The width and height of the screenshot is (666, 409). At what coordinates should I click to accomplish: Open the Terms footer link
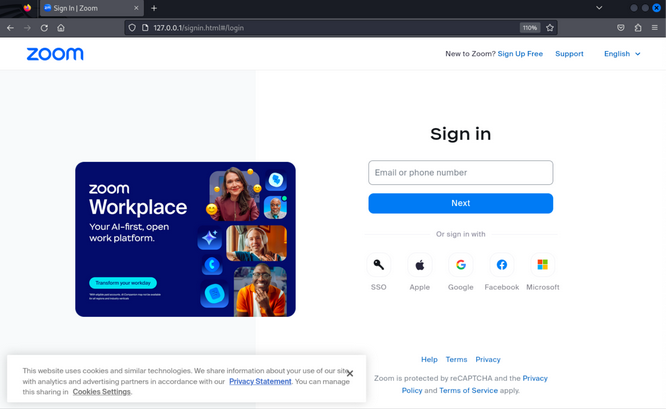[x=456, y=360]
